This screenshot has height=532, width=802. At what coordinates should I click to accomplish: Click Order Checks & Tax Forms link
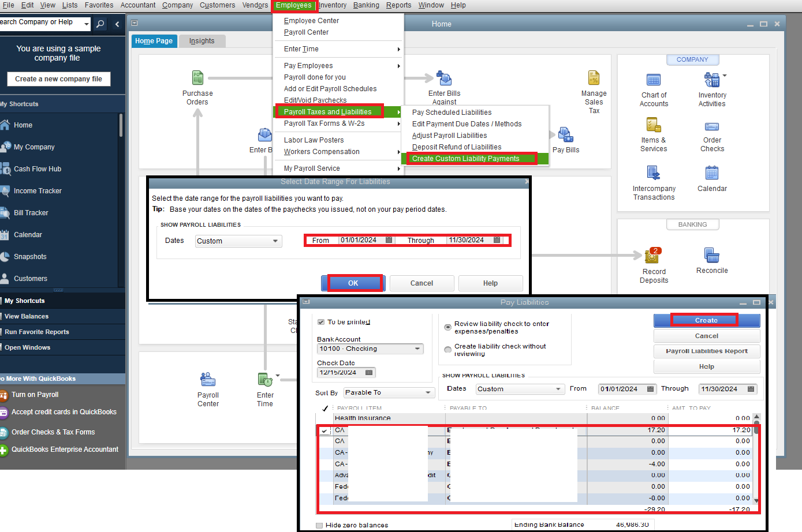pos(53,432)
